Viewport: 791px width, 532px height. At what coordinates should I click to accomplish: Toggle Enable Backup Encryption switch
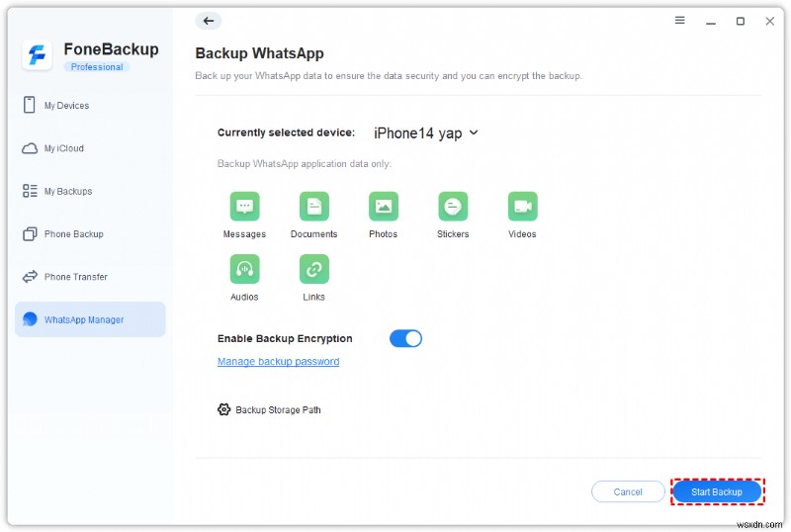pos(405,339)
